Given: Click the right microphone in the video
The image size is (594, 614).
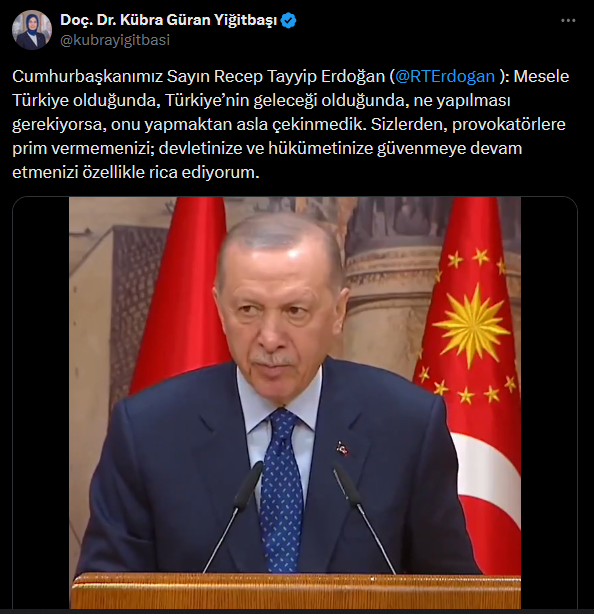Looking at the screenshot, I should [361, 516].
